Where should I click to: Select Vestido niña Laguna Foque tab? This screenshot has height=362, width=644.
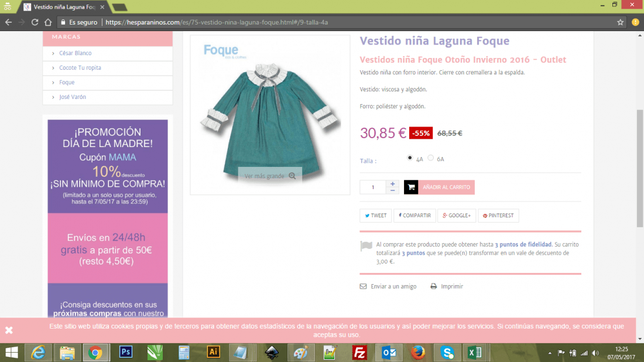coord(64,7)
